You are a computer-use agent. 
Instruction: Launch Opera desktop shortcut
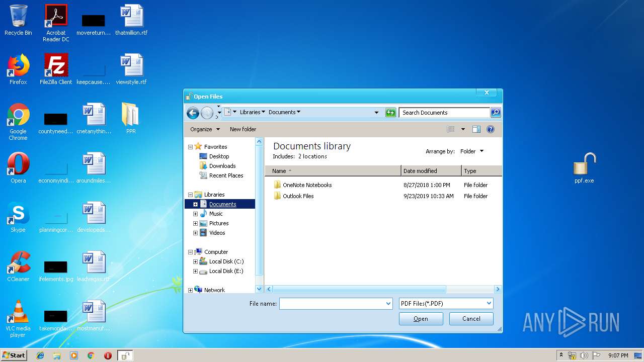[18, 168]
